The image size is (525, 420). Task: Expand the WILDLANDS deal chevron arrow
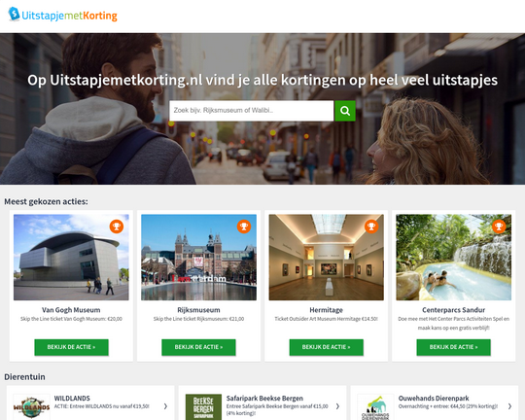pyautogui.click(x=165, y=406)
